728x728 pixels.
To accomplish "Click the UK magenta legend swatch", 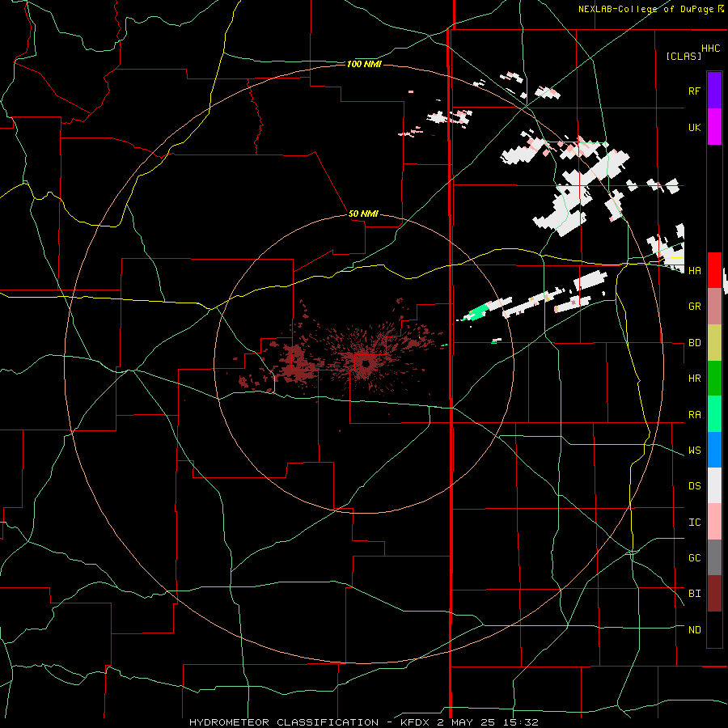I will tap(714, 127).
